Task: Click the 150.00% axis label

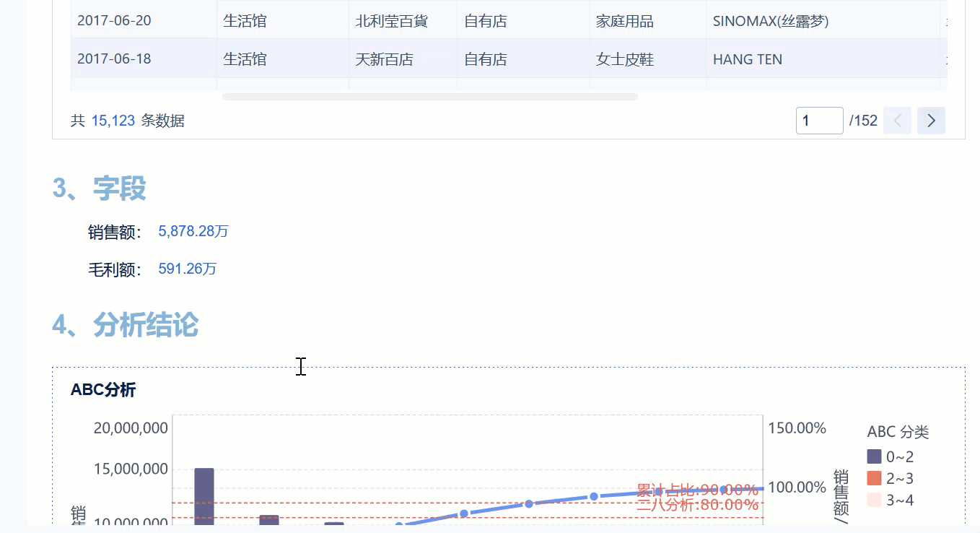Action: tap(797, 428)
